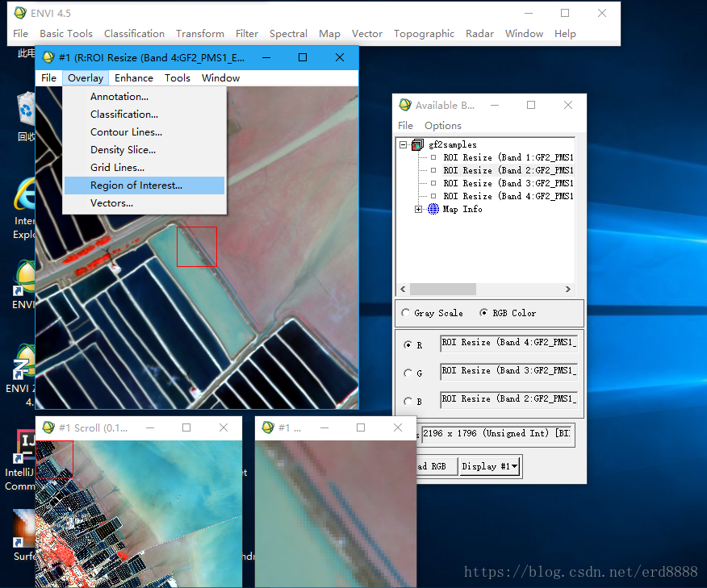Click the Map Info globe icon
Screen dimensions: 707x588
pyautogui.click(x=433, y=209)
